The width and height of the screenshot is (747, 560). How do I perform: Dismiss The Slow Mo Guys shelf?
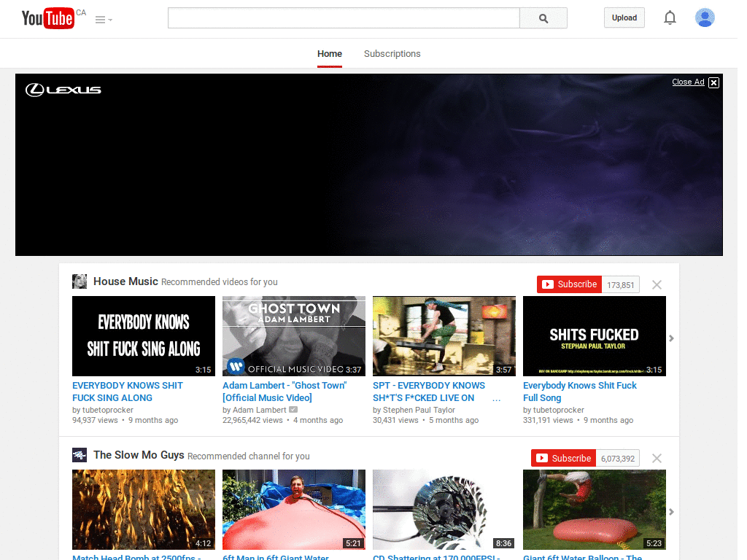click(x=657, y=458)
